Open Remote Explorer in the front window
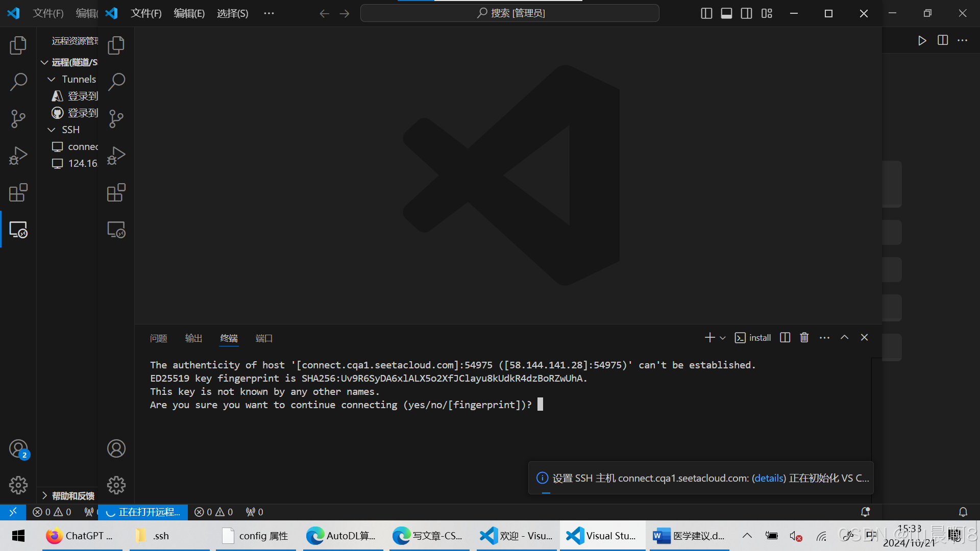 116,230
